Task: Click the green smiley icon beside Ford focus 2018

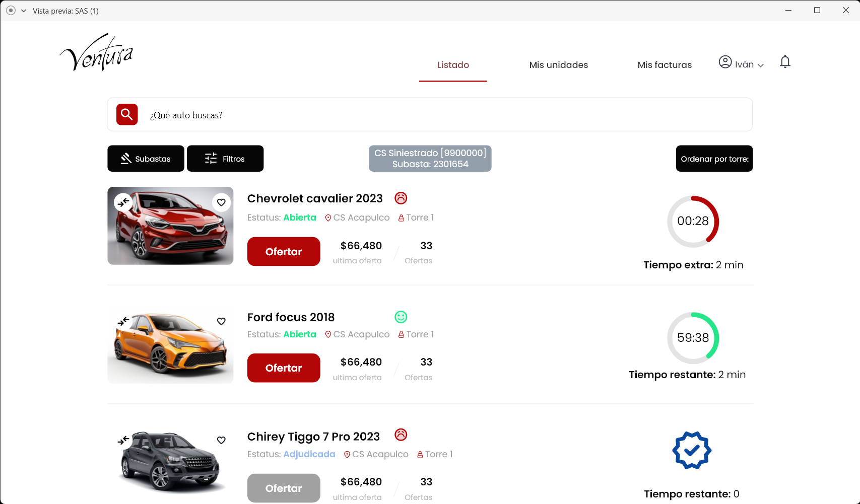Action: (x=401, y=317)
